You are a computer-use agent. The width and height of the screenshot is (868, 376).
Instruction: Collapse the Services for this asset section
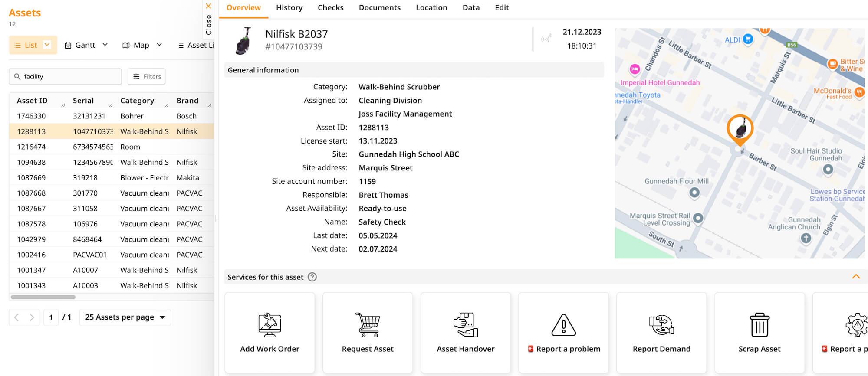856,277
